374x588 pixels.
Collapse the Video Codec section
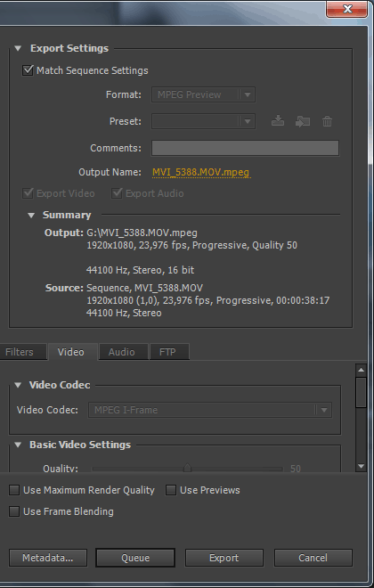pos(18,385)
